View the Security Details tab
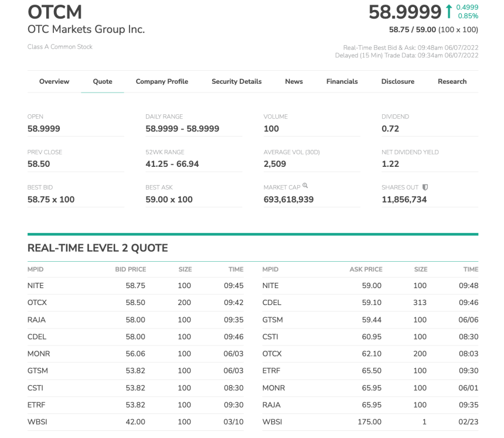This screenshot has height=438, width=504. point(236,81)
